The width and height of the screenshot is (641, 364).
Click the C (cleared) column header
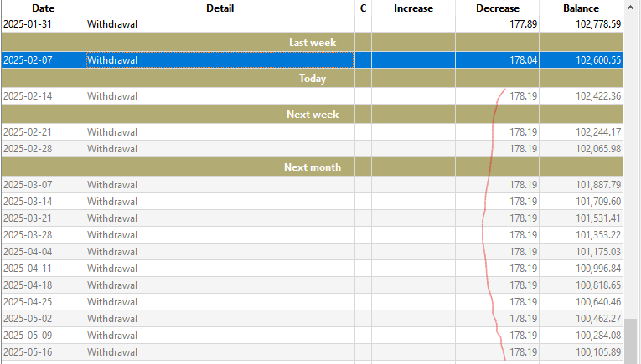[x=363, y=8]
